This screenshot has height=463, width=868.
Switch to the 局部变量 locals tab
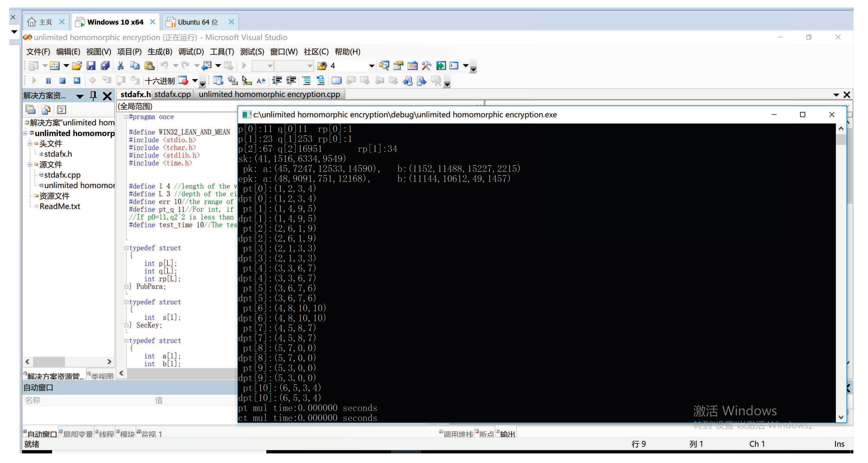(77, 434)
